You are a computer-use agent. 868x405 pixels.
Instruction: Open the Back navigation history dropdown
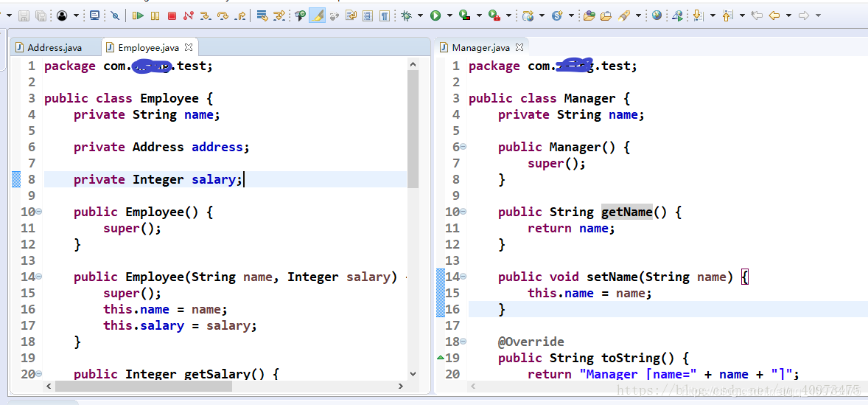[x=788, y=16]
